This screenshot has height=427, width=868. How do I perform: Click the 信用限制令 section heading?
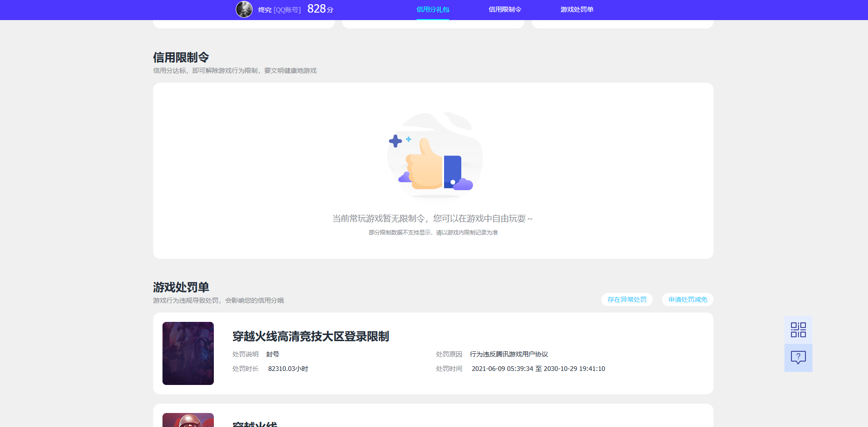181,57
